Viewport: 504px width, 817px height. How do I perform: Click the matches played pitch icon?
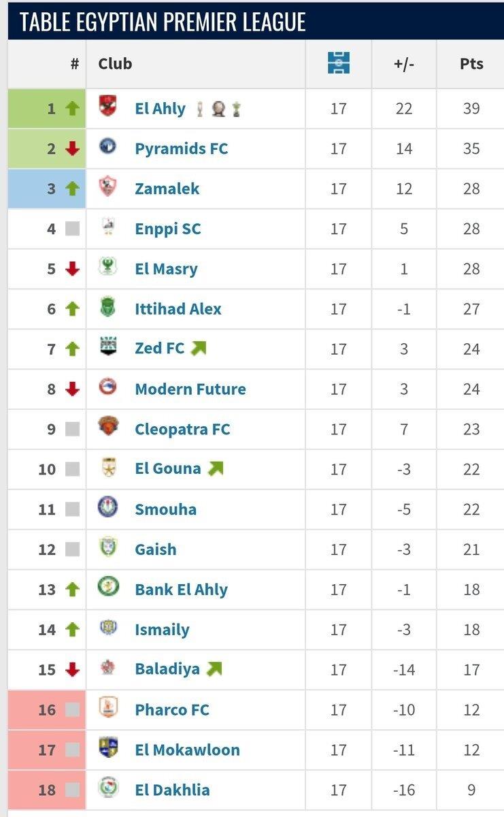tap(338, 63)
